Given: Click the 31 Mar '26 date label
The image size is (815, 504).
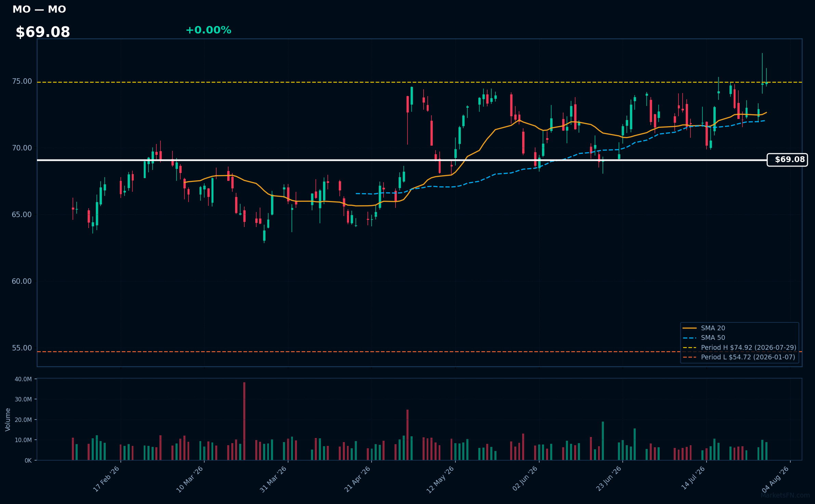Looking at the screenshot, I should [x=273, y=479].
